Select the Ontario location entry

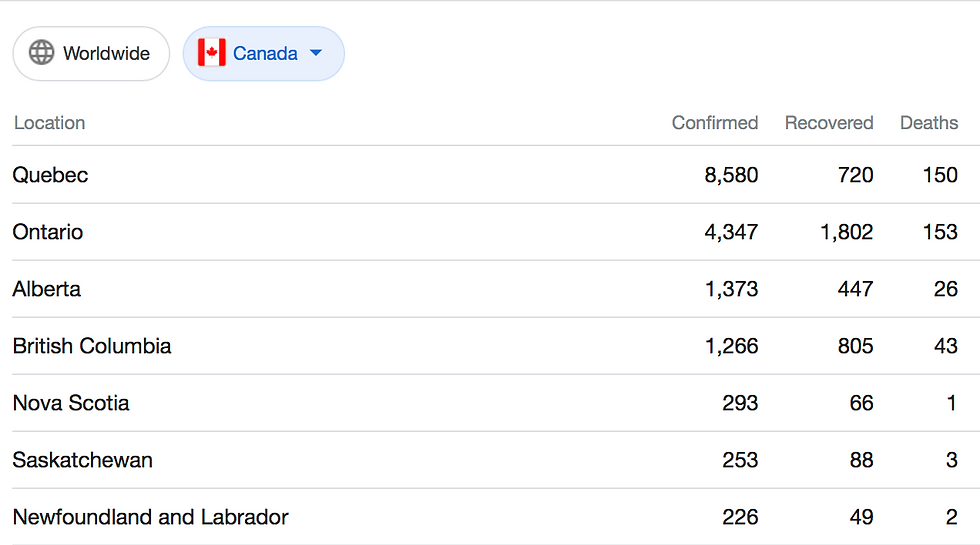48,232
